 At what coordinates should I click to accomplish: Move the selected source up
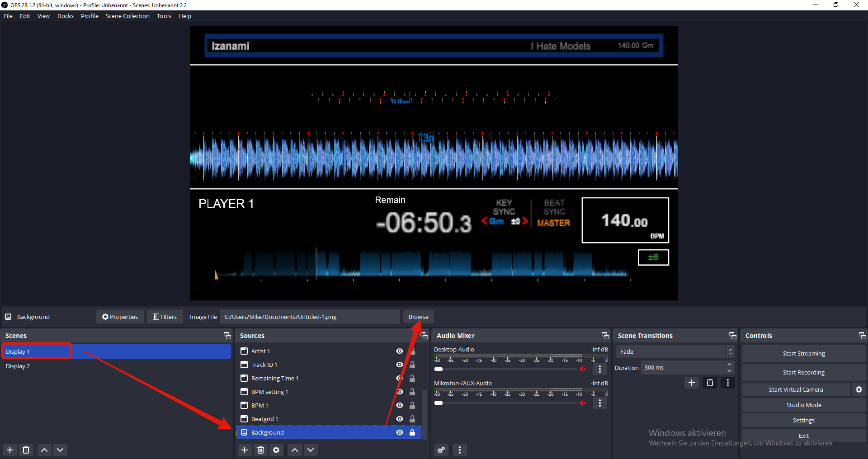click(x=295, y=450)
